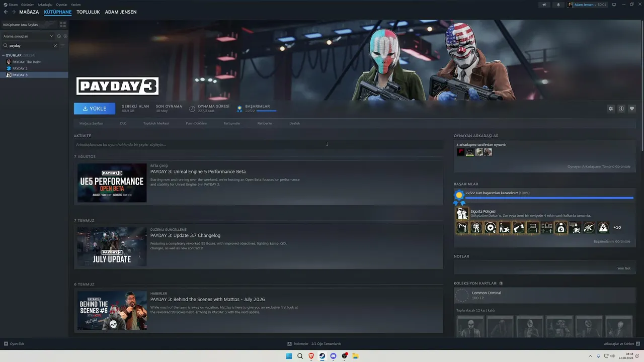644x362 pixels.
Task: Open the megaphone announcements icon
Action: point(544,5)
